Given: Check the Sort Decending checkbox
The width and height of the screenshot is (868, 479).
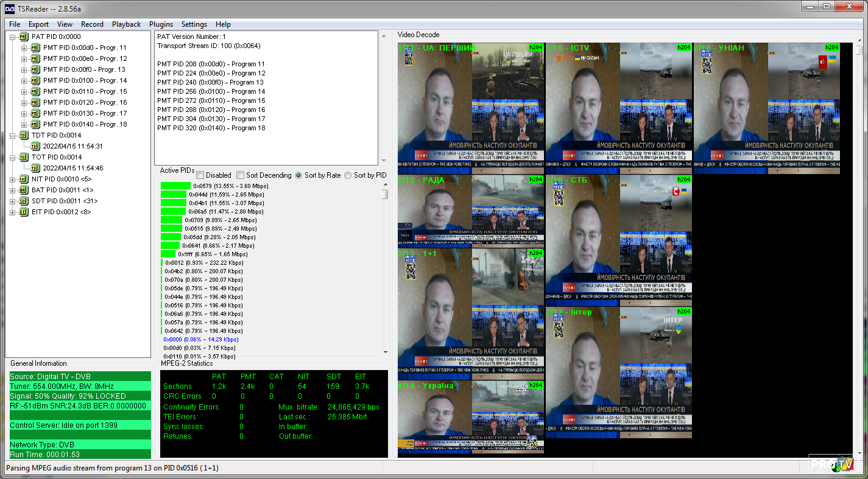Looking at the screenshot, I should (x=241, y=175).
